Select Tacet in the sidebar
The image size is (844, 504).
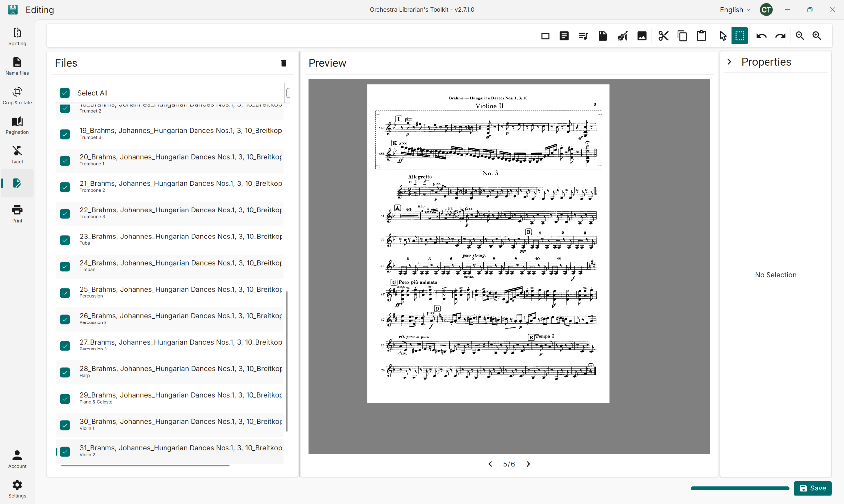[x=17, y=155]
